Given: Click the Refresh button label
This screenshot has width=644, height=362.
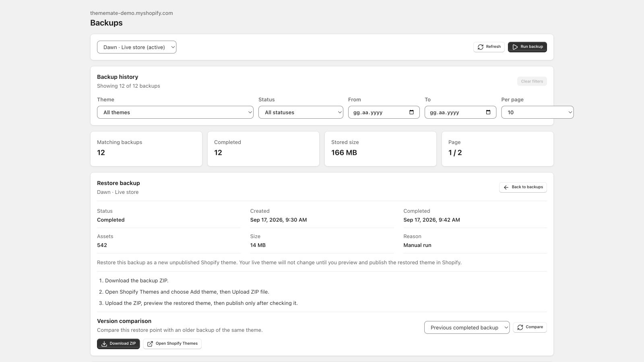Looking at the screenshot, I should [493, 47].
